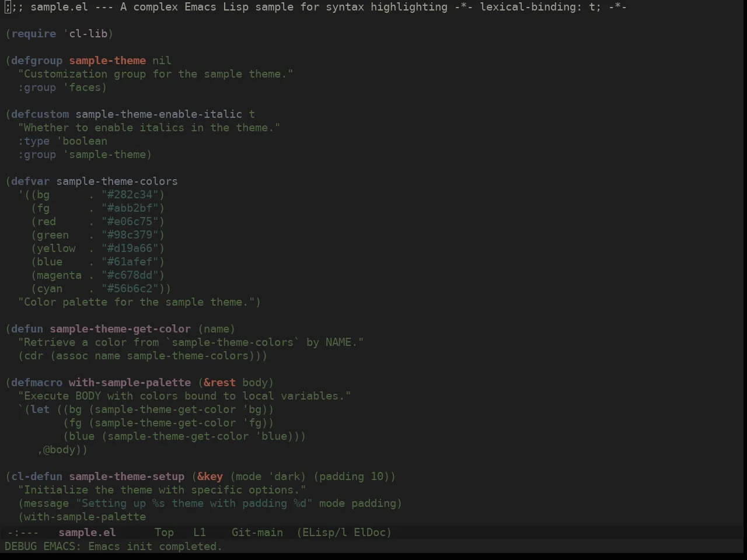Click the &key keyword
Viewport: 747px width, 560px height.
(210, 477)
